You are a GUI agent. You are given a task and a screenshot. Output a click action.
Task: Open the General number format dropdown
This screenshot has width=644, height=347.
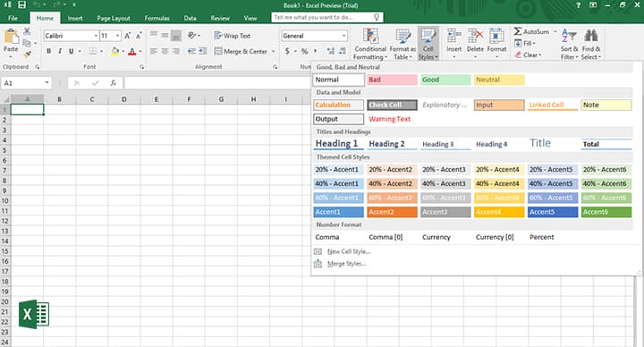pyautogui.click(x=343, y=36)
